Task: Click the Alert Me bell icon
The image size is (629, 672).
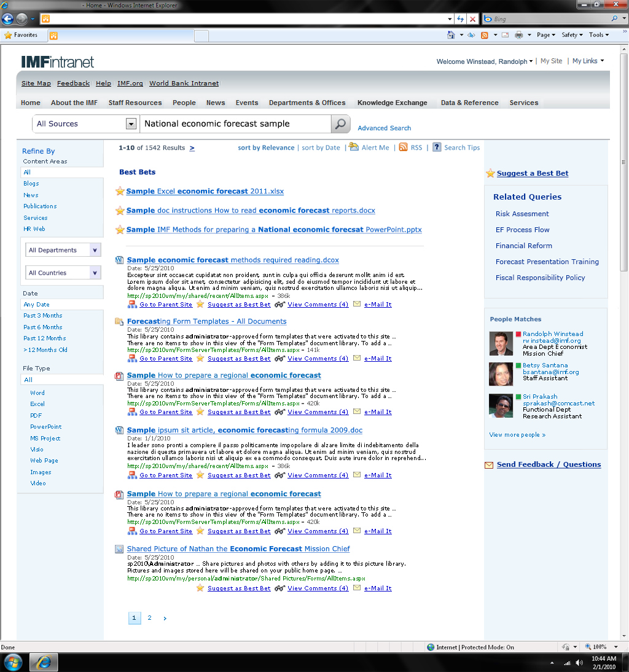Action: pos(353,147)
